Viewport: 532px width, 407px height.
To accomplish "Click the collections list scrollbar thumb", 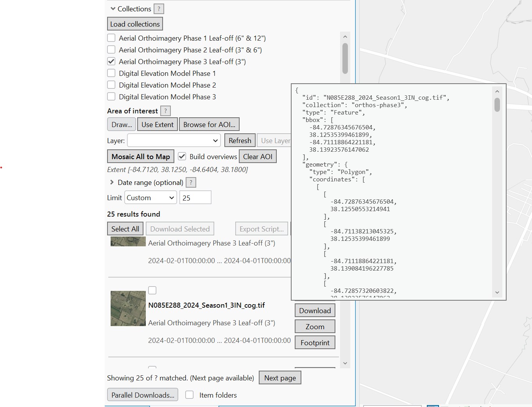I will pos(345,59).
